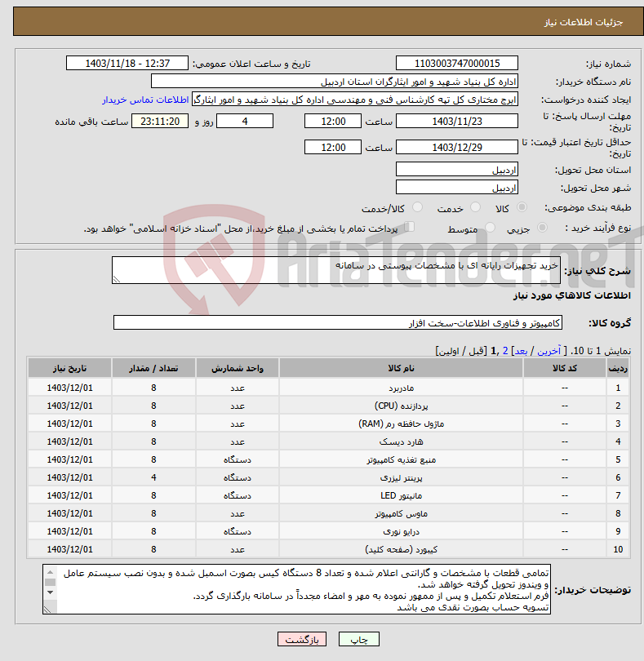The image size is (644, 661).
Task: Select the ماوس کامپیوتر item row
Action: click(329, 513)
